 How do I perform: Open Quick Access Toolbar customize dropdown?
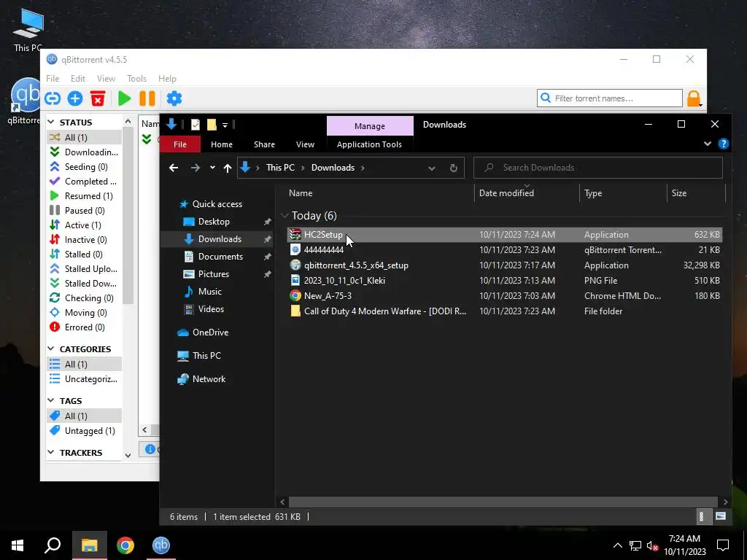click(225, 125)
